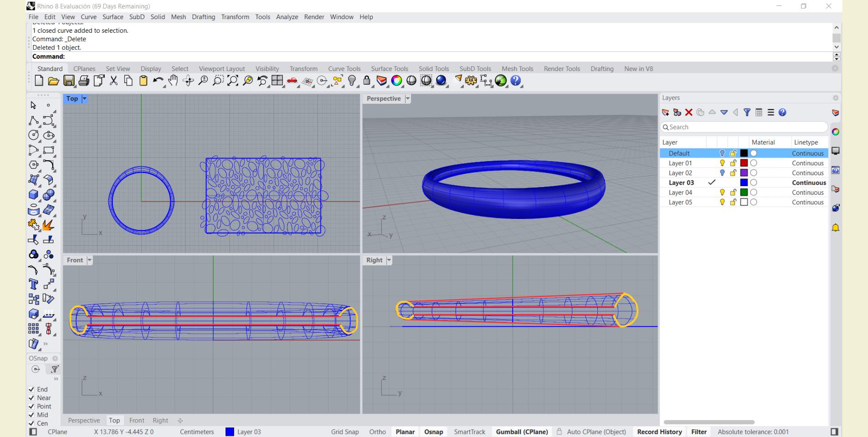Expand more sidebar tools chevron

tap(46, 344)
